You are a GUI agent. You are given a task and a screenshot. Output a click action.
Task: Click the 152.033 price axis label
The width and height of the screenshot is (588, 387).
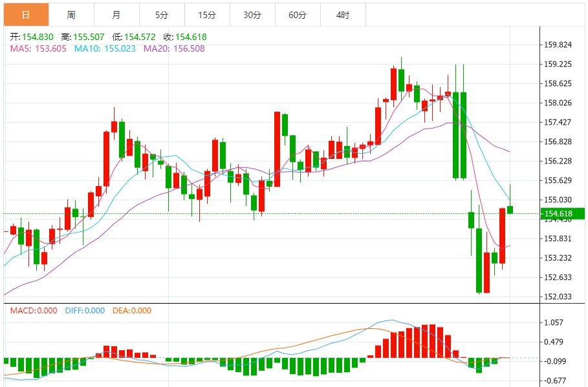click(558, 297)
